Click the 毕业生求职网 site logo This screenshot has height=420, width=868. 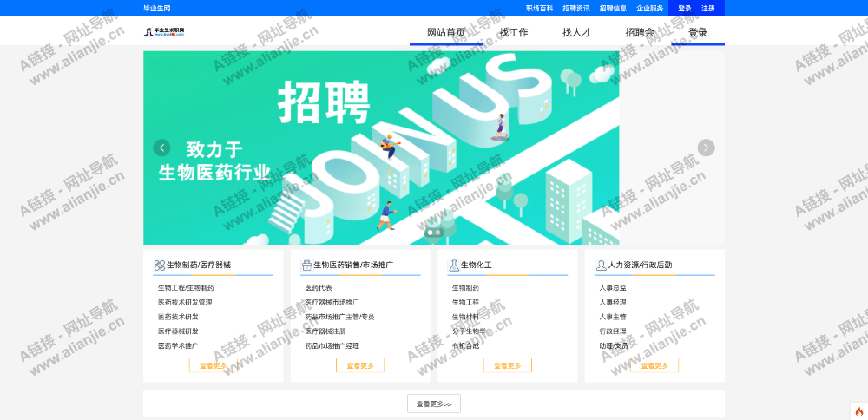coord(164,32)
